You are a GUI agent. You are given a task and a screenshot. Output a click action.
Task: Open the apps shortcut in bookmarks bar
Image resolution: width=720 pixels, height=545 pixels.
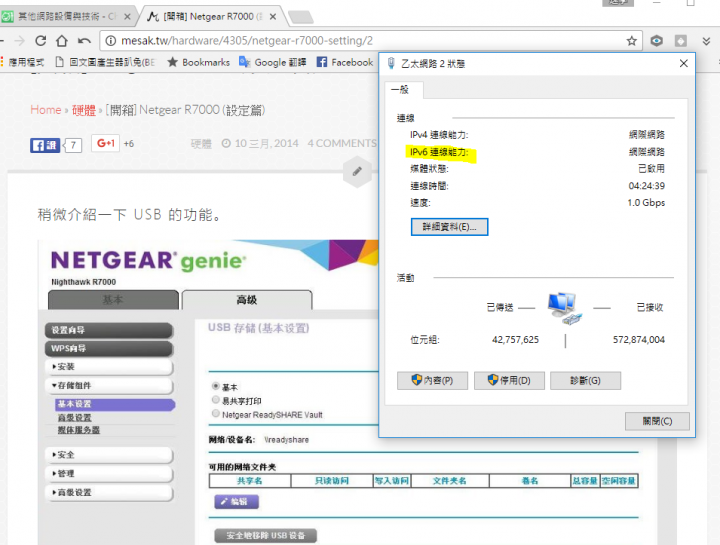[22, 62]
